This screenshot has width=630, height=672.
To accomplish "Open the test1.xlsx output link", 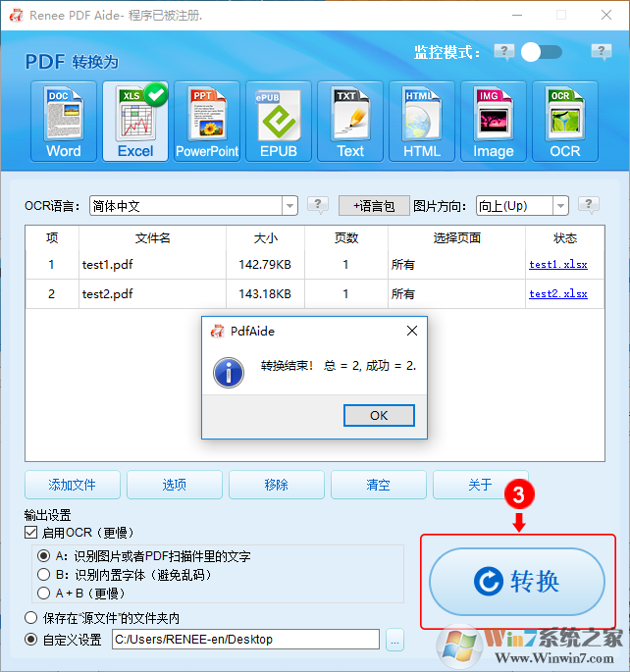I will [558, 265].
